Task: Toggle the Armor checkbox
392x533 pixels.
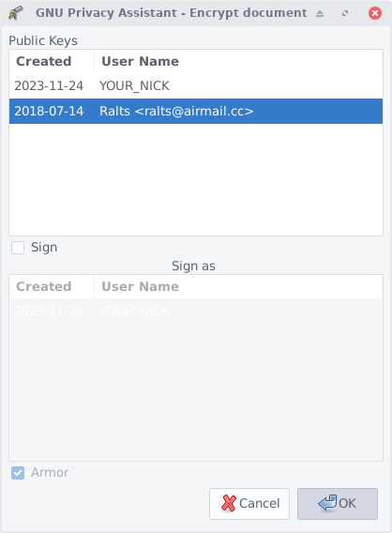Action: click(x=18, y=473)
